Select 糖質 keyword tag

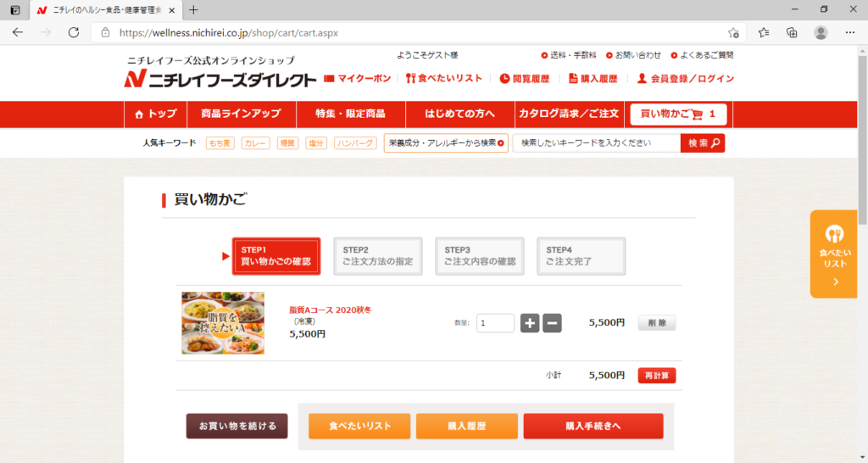287,143
